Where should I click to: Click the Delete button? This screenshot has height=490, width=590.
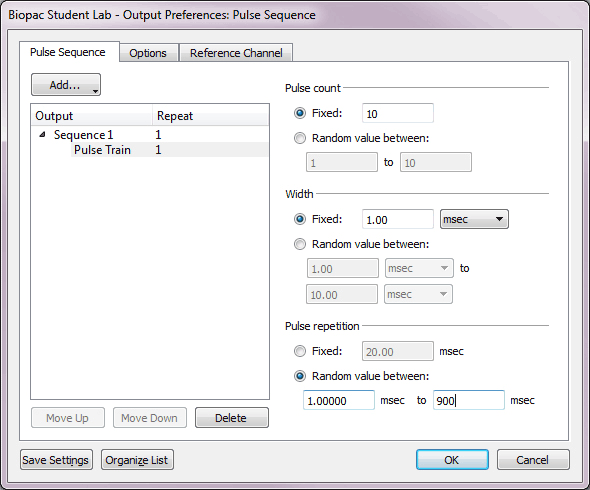(x=232, y=418)
